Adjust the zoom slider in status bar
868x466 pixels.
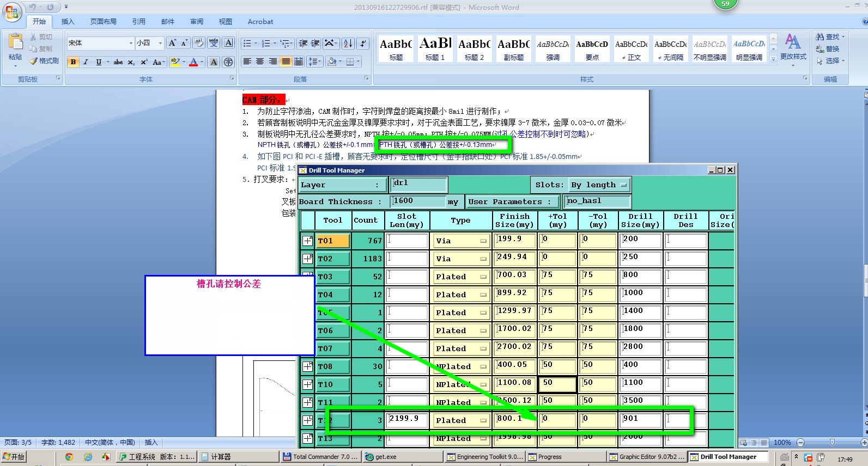pos(832,443)
